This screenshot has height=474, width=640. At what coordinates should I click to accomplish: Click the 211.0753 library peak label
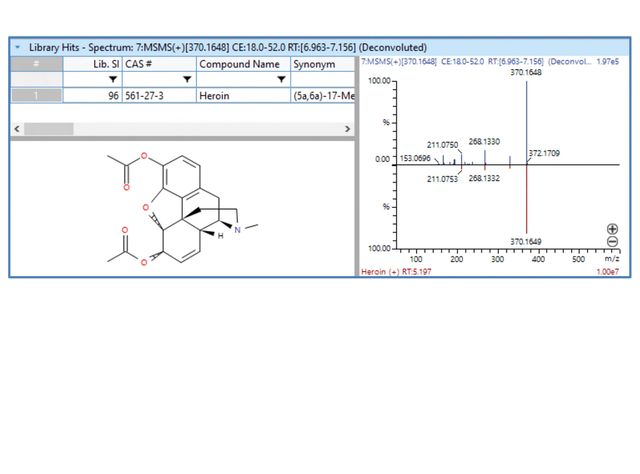[x=442, y=179]
